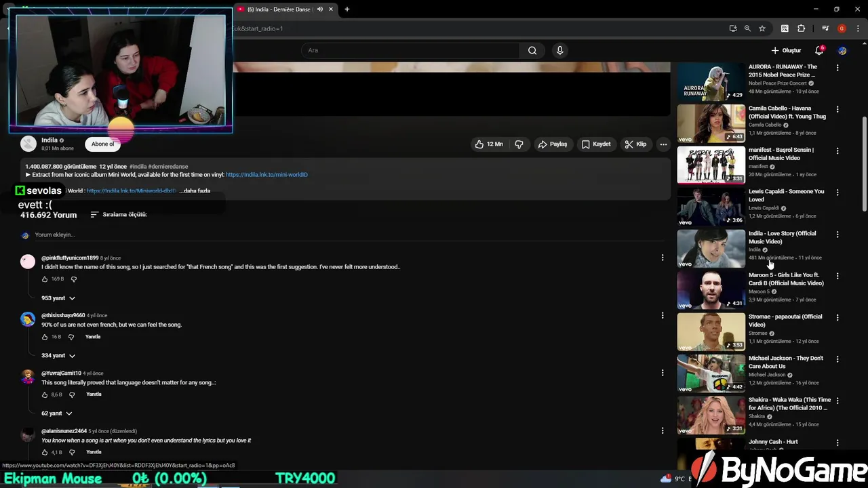Open options menu for Love Story suggestion
Viewport: 868px width, 488px height.
coord(837,234)
